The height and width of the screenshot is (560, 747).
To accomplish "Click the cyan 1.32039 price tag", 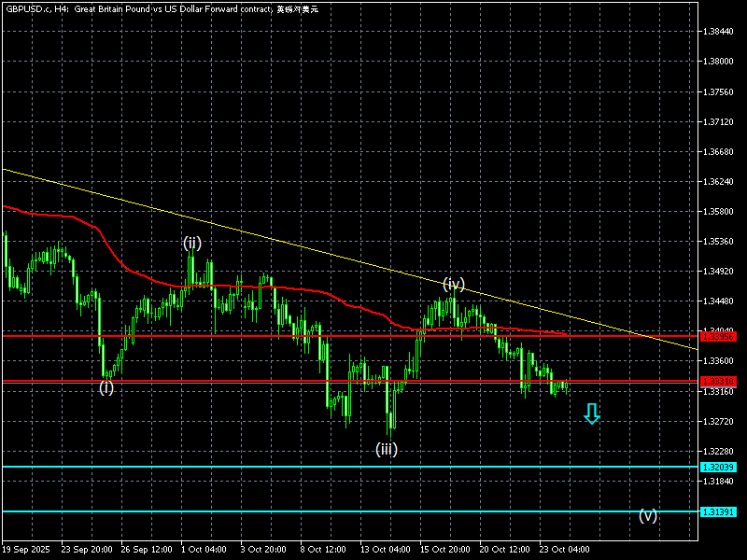I will [718, 468].
